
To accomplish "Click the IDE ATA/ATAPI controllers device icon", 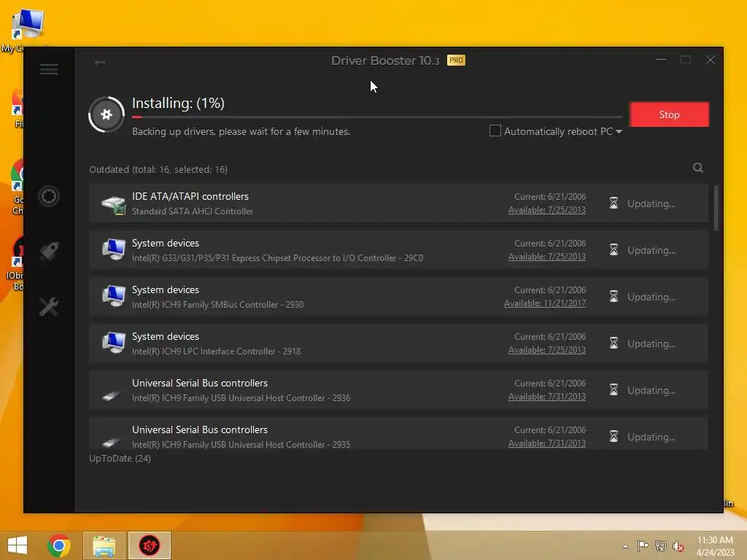I will click(x=113, y=205).
